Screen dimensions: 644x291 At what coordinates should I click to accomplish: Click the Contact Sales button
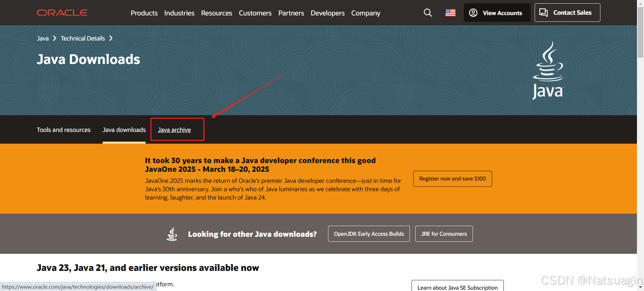click(x=568, y=13)
